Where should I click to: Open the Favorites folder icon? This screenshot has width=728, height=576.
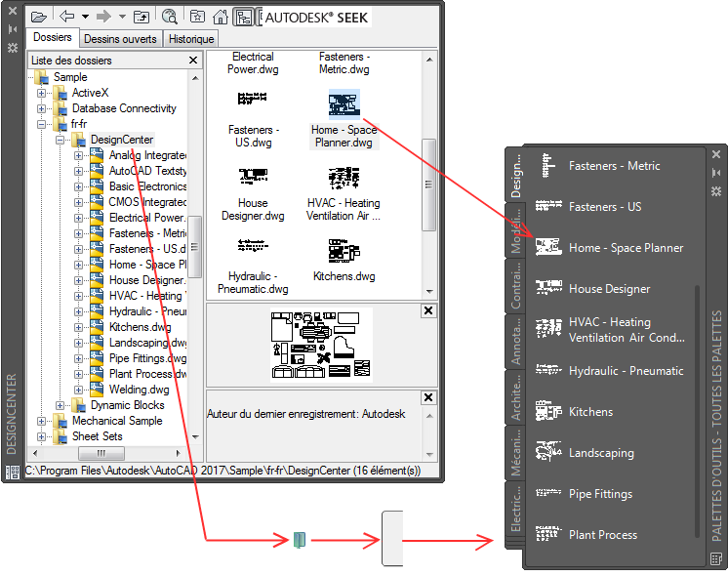coord(198,18)
